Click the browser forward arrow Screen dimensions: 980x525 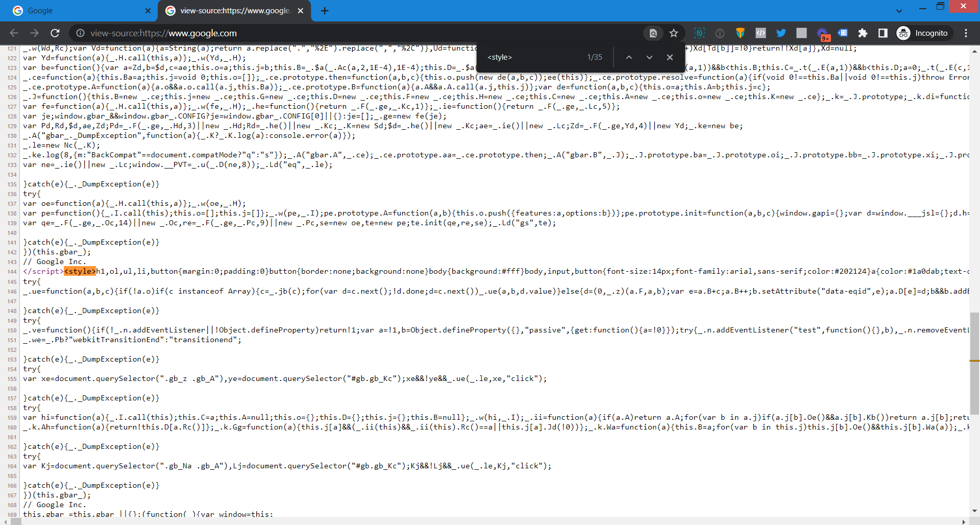coord(34,33)
